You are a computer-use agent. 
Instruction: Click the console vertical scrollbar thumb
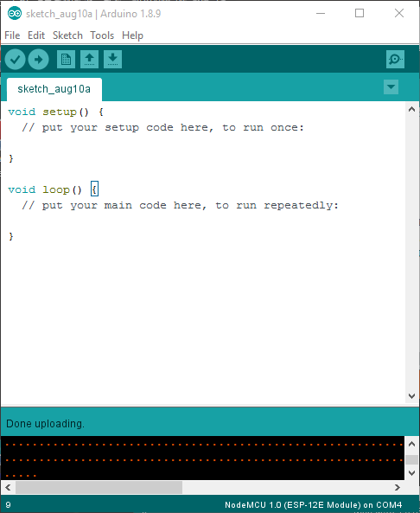click(x=412, y=459)
